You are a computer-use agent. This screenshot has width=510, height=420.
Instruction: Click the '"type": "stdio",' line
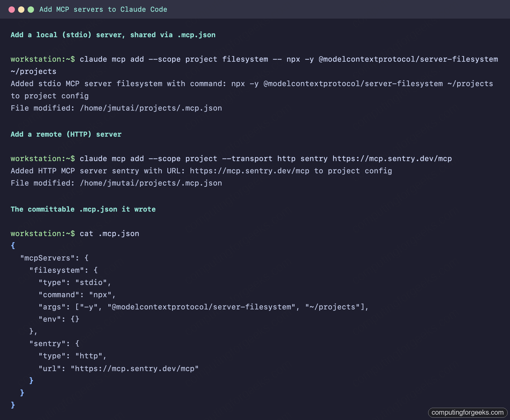point(75,283)
